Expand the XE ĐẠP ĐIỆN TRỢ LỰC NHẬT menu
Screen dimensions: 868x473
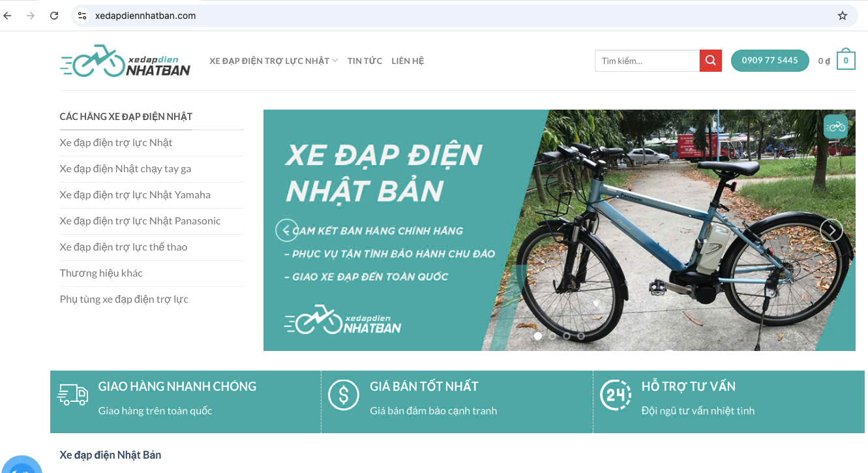pyautogui.click(x=273, y=61)
